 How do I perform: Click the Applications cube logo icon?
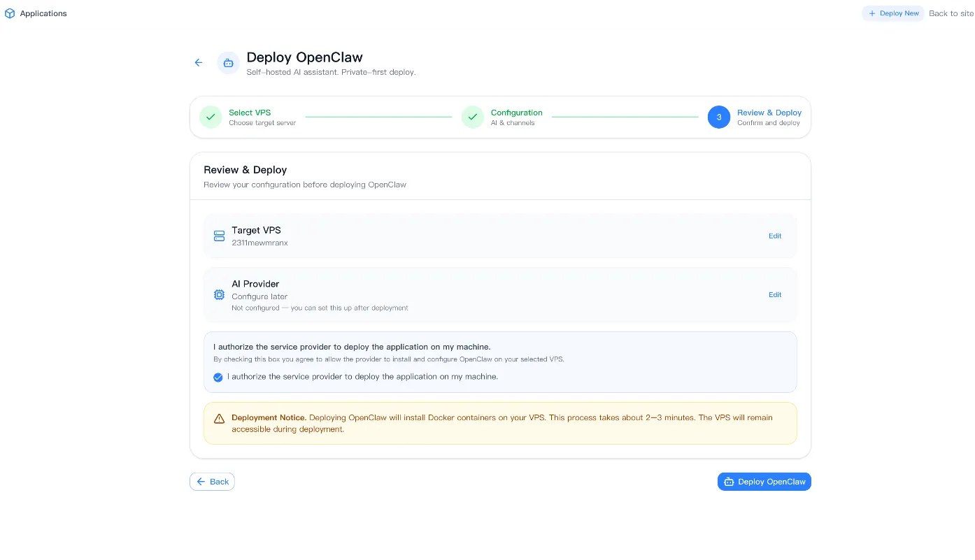pos(10,13)
